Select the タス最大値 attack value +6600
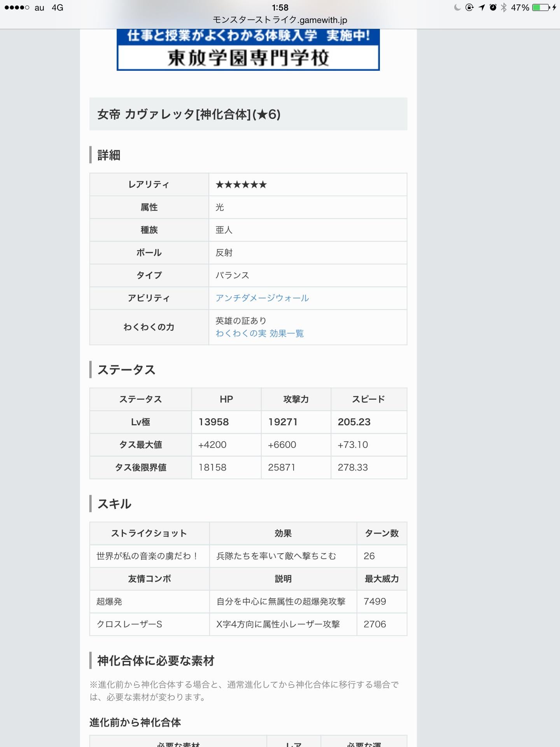Screen dimensions: 560x747 (282, 445)
